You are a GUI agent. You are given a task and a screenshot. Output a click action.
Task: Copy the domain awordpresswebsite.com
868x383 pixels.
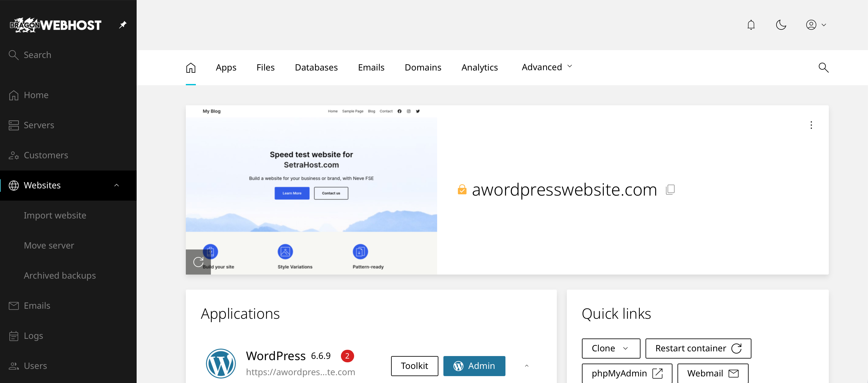[670, 190]
